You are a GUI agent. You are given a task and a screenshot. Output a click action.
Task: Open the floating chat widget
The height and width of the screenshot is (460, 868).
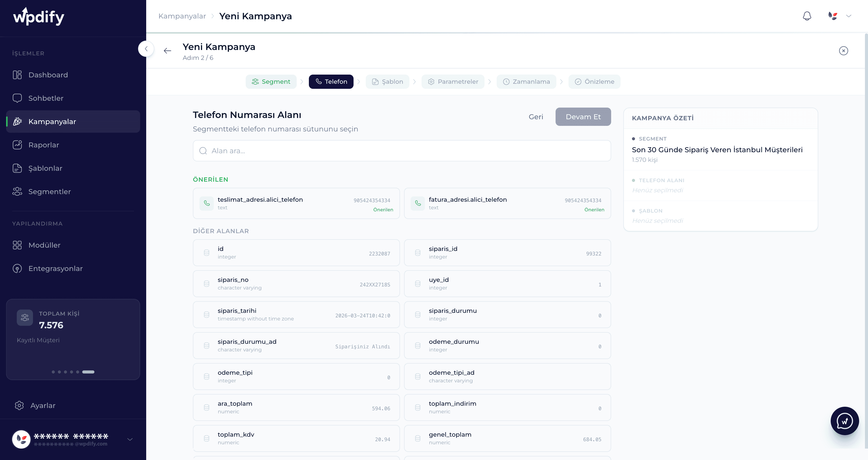[x=844, y=421]
